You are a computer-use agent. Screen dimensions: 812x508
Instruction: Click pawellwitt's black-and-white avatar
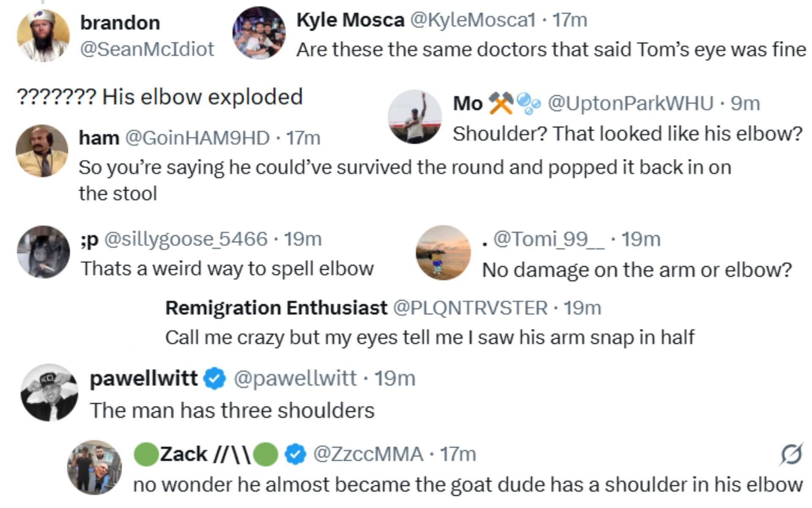(x=49, y=392)
